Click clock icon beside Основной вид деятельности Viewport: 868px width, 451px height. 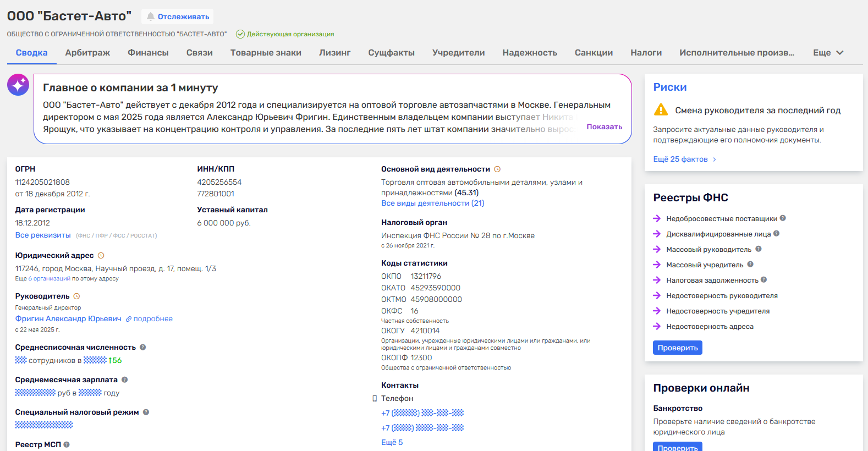pos(497,169)
